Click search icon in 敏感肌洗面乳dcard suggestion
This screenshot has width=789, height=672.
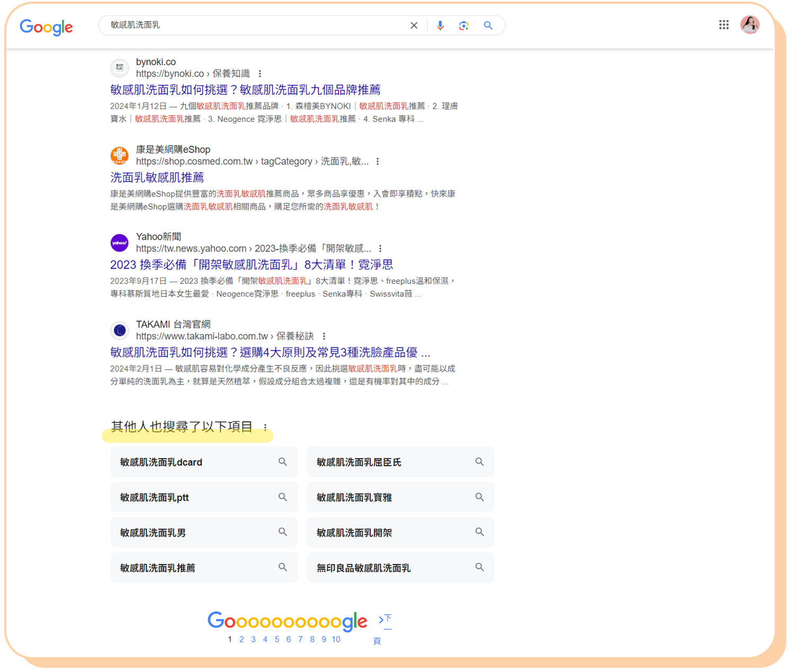point(283,462)
